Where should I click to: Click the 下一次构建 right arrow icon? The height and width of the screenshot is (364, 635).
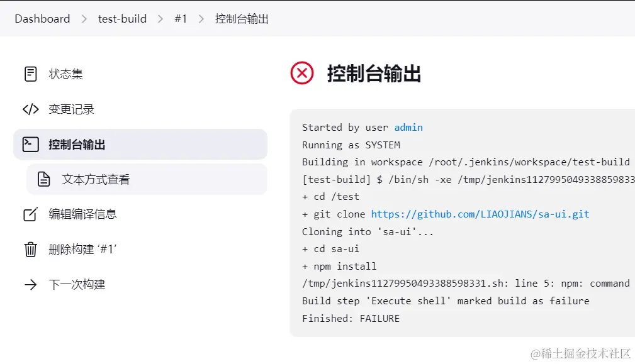tap(30, 285)
